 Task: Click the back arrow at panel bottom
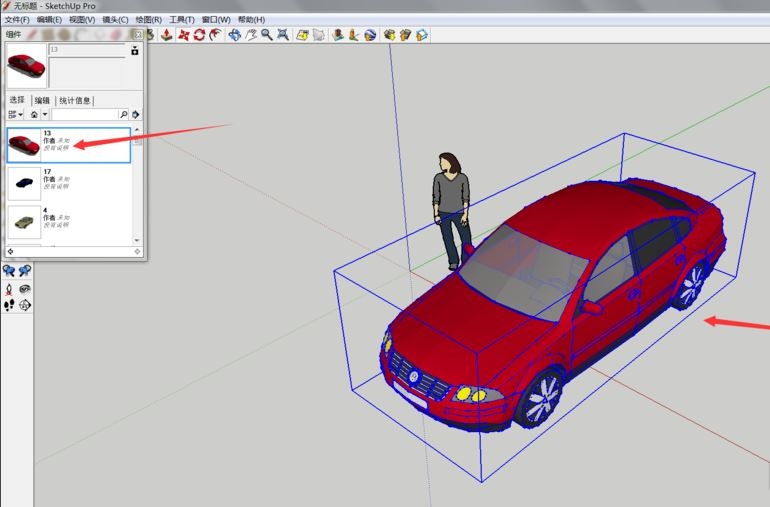tap(10, 252)
